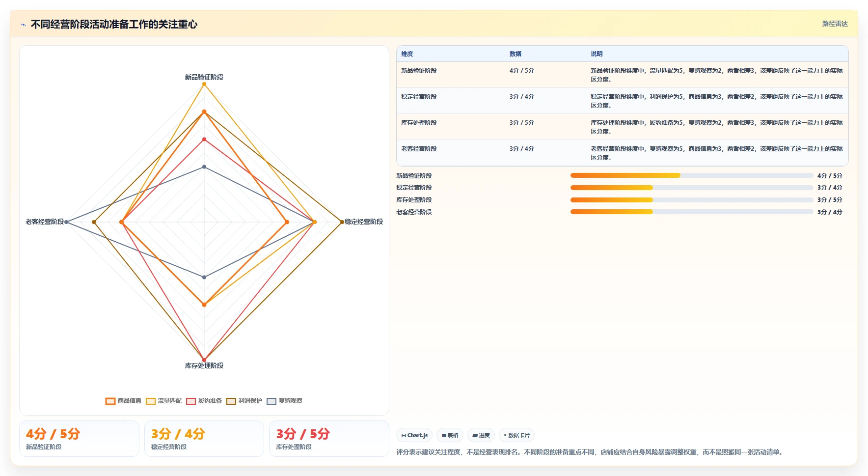This screenshot has height=476, width=868.
Task: Click the 4分 / 5分 cell in table
Action: [x=521, y=71]
